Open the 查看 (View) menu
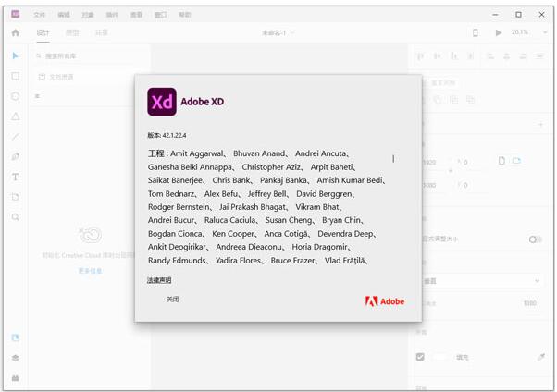 pyautogui.click(x=136, y=15)
